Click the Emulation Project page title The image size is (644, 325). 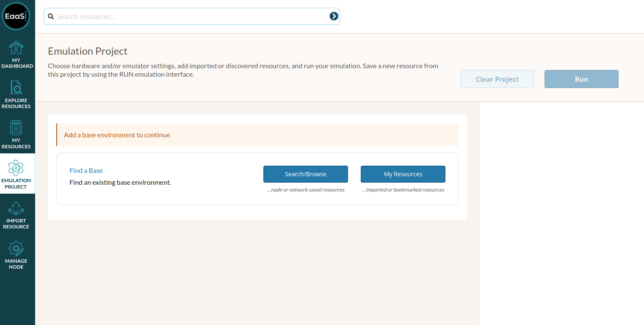(88, 51)
